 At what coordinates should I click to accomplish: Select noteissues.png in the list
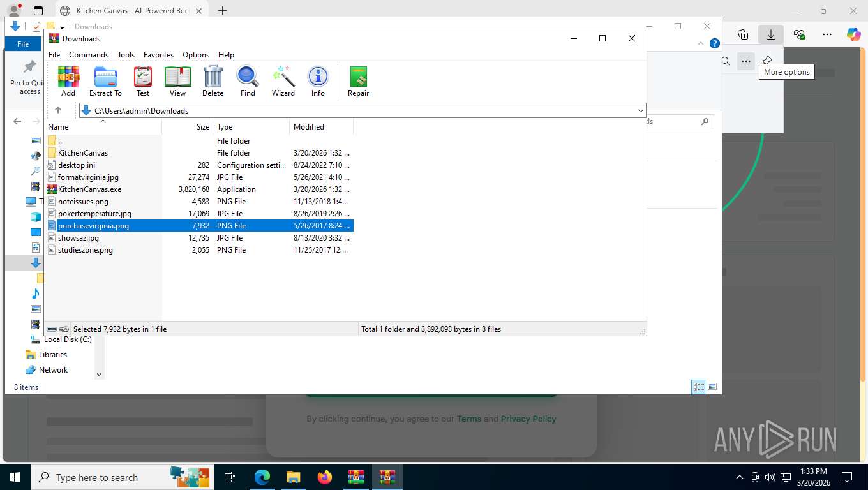[x=199, y=202]
